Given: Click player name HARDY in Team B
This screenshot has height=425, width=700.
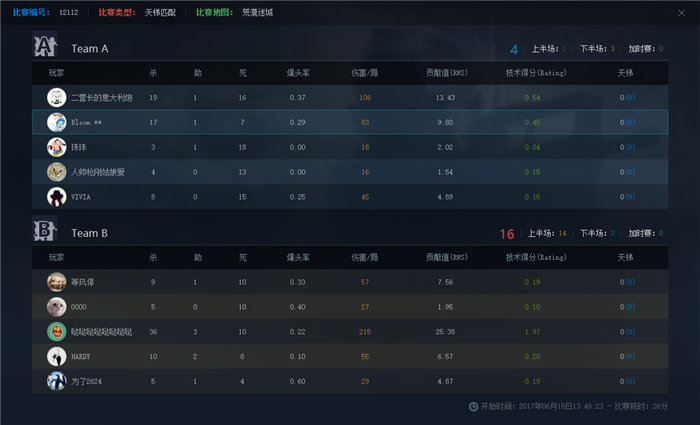Looking at the screenshot, I should coord(82,356).
